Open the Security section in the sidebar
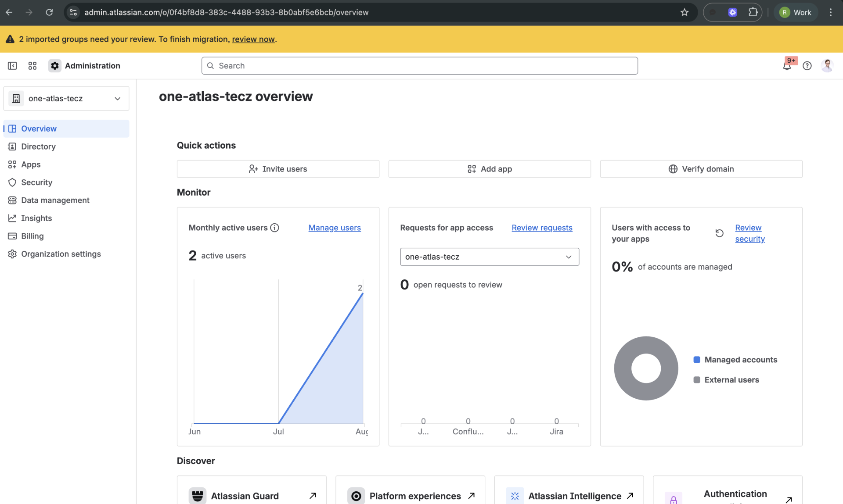The image size is (843, 504). pyautogui.click(x=36, y=182)
